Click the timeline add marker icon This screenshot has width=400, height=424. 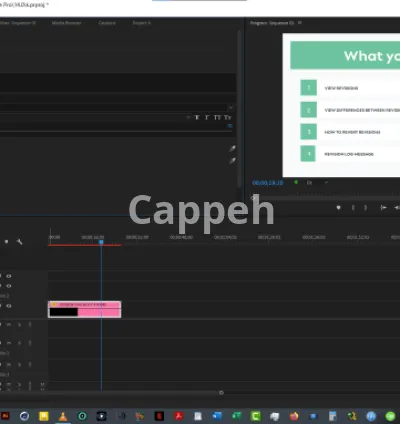click(x=6, y=242)
